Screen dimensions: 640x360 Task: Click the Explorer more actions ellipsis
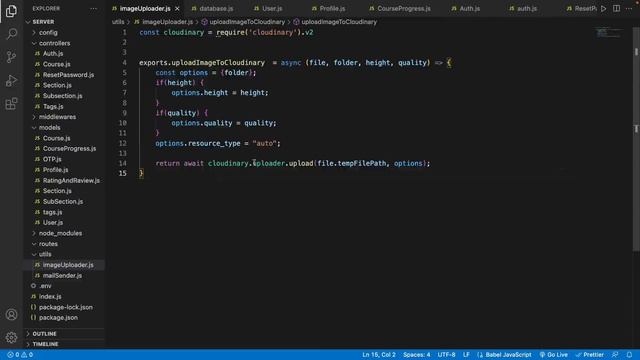tap(93, 9)
